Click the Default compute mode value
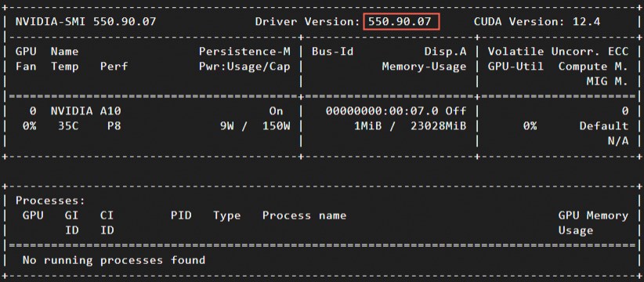The image size is (644, 282). tap(604, 125)
